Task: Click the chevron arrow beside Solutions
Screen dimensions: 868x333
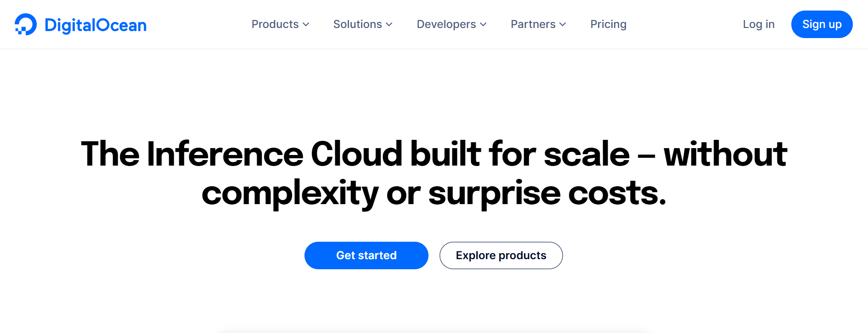Action: pos(389,24)
